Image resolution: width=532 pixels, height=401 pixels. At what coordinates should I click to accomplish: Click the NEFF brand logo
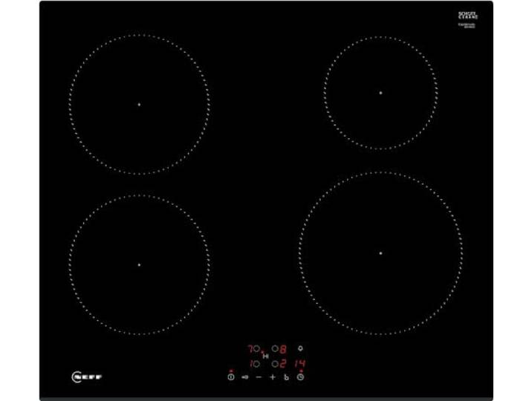click(x=87, y=377)
